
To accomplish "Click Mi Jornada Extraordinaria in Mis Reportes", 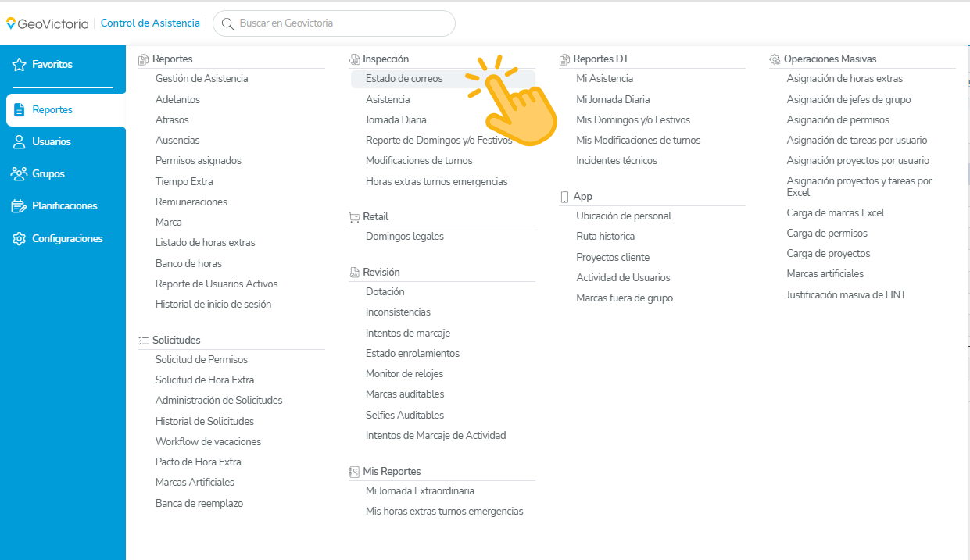I will (420, 491).
